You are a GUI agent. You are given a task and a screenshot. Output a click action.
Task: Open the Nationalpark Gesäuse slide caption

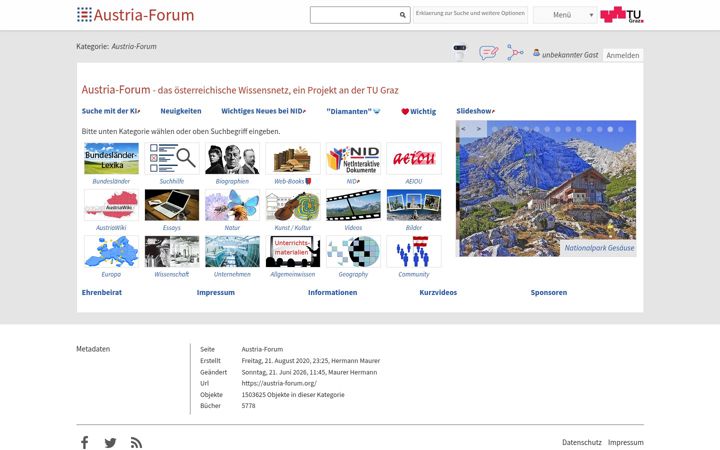tap(599, 248)
